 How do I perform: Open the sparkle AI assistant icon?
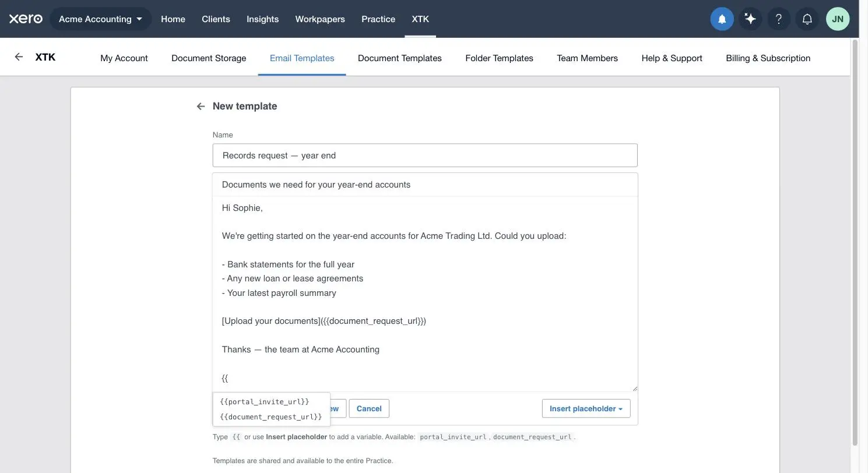click(x=750, y=19)
